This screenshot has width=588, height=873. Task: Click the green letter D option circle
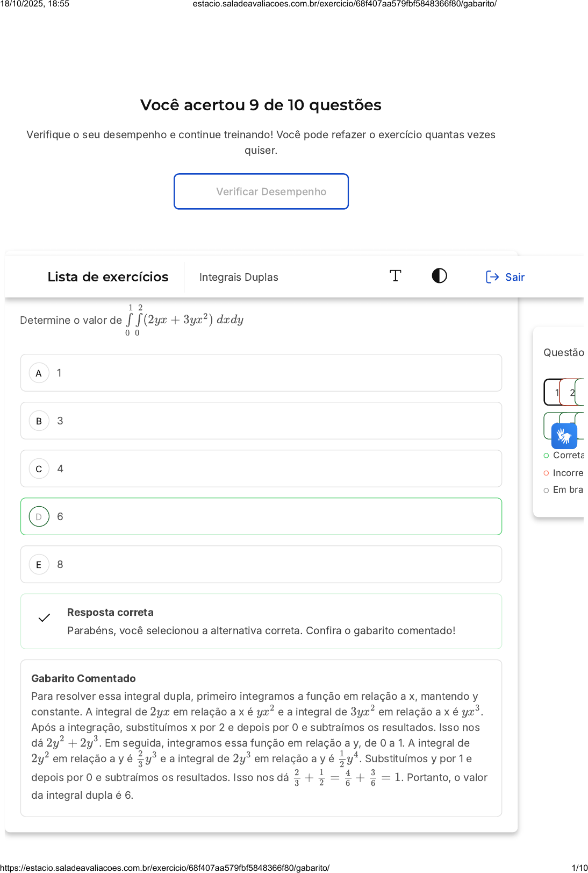click(39, 516)
